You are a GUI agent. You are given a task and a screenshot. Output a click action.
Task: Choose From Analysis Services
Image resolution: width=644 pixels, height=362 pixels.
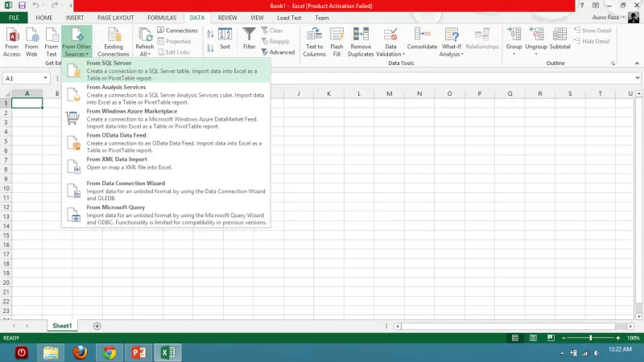pyautogui.click(x=167, y=94)
